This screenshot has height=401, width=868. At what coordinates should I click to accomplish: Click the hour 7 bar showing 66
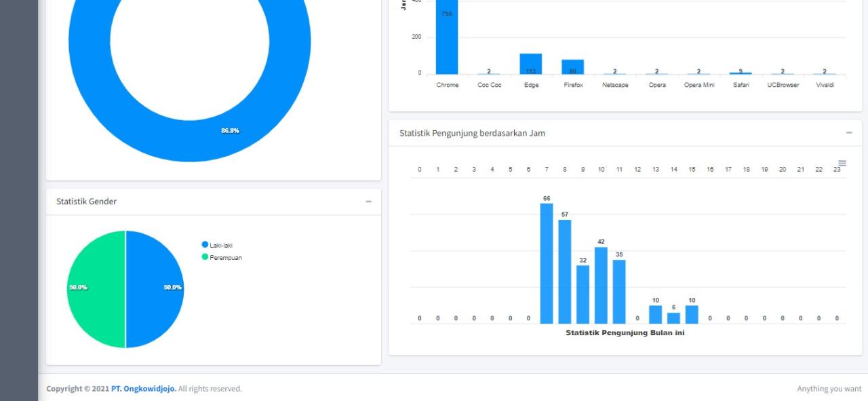[547, 265]
